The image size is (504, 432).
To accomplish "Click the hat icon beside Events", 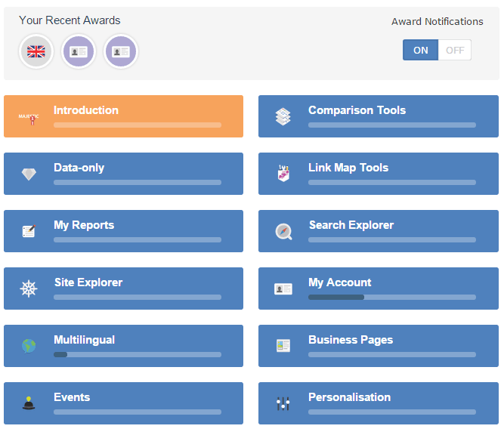I will 29,403.
